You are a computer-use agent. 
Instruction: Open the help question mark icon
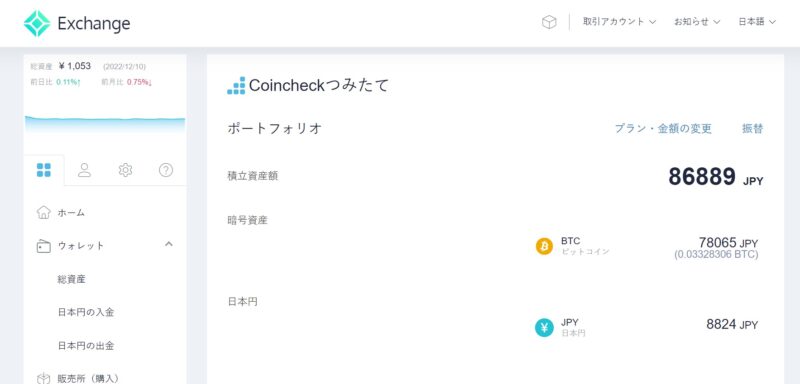coord(166,170)
